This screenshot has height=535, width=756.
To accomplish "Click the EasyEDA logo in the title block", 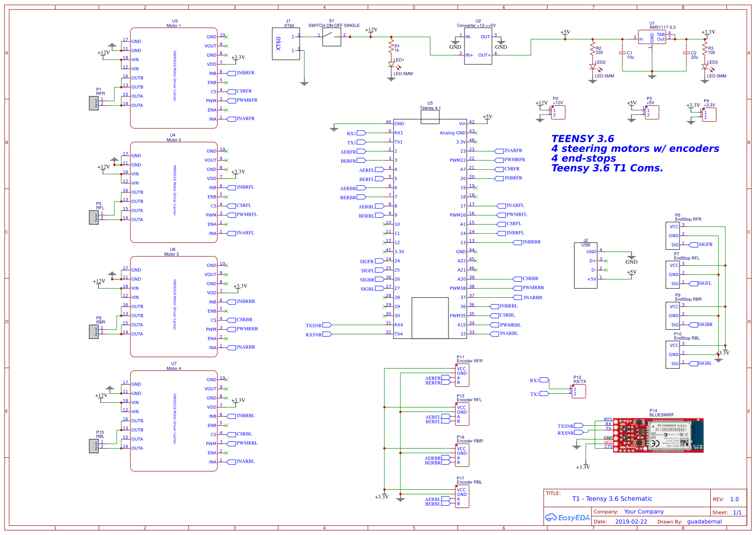I will (567, 518).
